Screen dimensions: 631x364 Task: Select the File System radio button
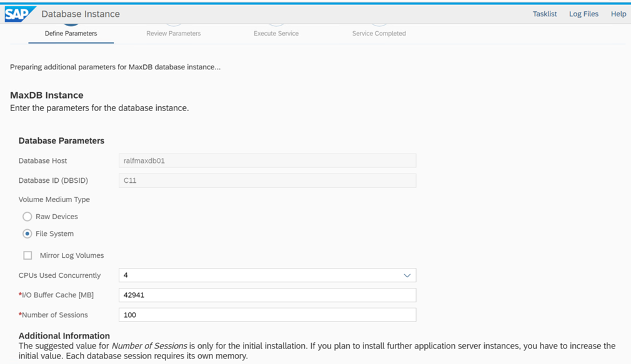(x=27, y=234)
